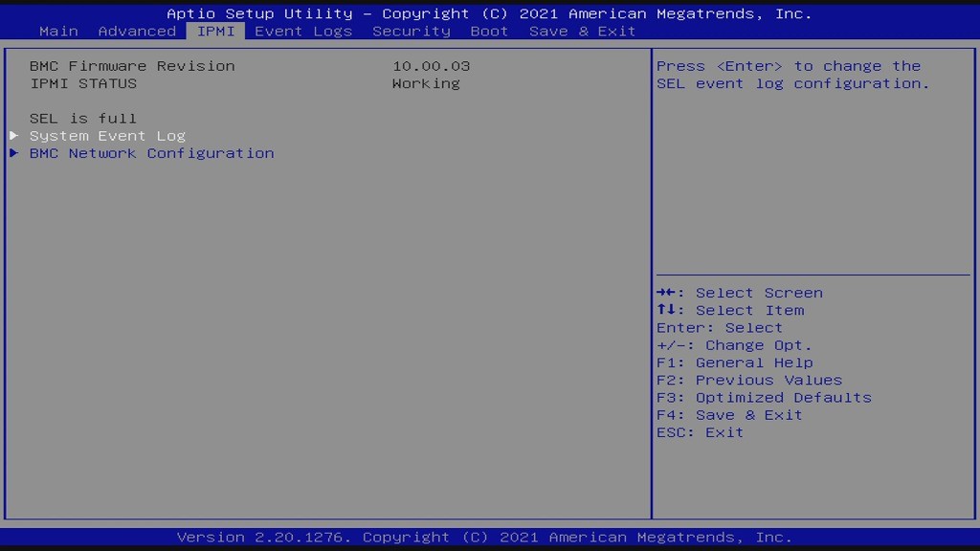The height and width of the screenshot is (551, 980).
Task: Expand arrow beside BMC Network Configuration
Action: (x=13, y=153)
